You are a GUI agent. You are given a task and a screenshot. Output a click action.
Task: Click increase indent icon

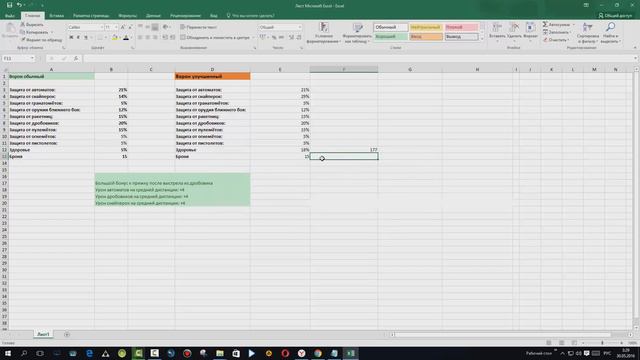pyautogui.click(x=172, y=38)
